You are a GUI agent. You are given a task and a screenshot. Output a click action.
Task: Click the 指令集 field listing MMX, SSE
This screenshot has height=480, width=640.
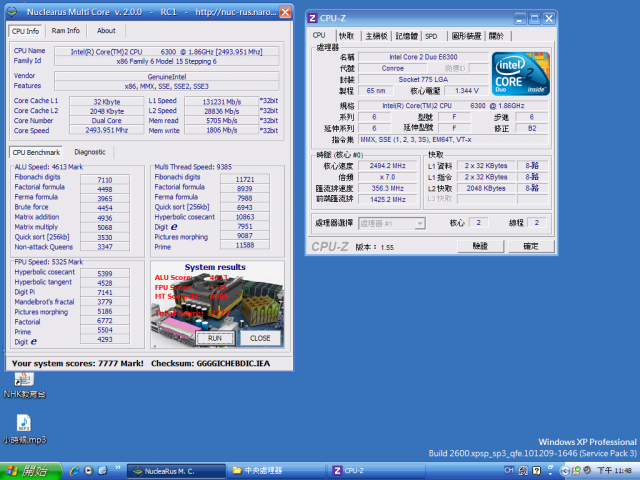453,140
